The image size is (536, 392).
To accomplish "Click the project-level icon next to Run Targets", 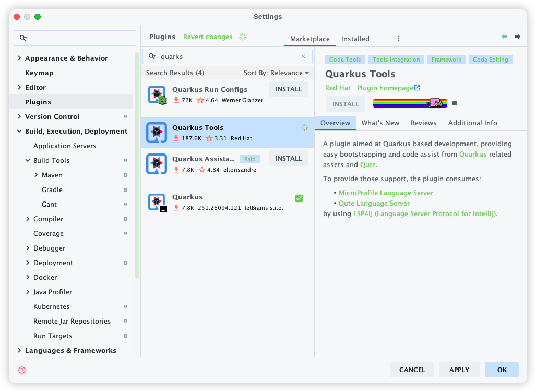I will tap(125, 336).
